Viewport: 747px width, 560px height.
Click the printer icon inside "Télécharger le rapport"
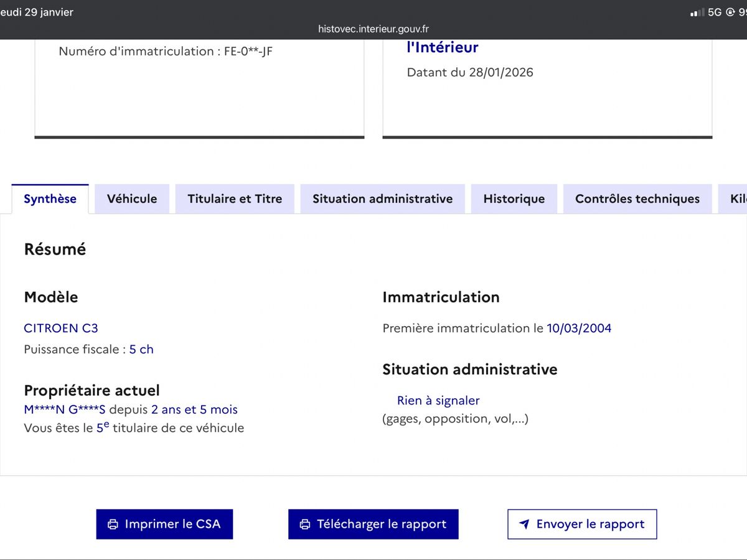(304, 524)
